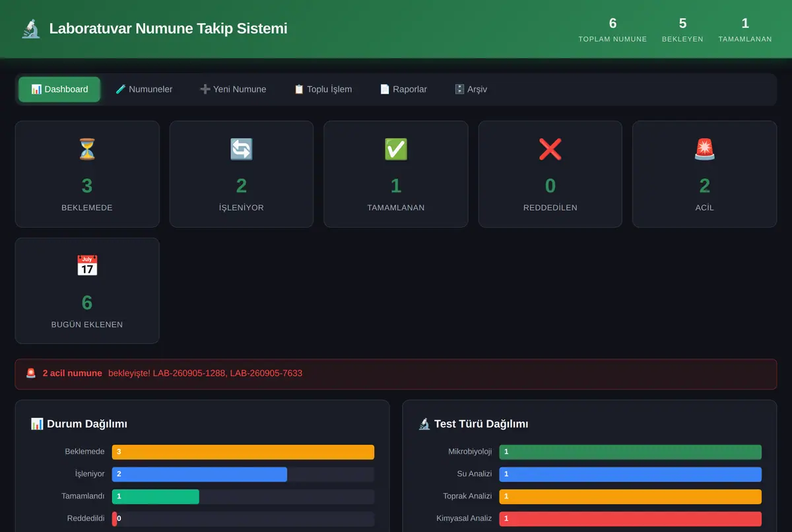Open the Yeni Numune tab
Image resolution: width=792 pixels, height=532 pixels.
coord(233,89)
